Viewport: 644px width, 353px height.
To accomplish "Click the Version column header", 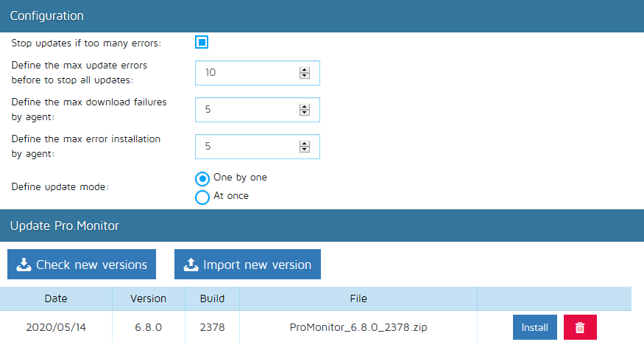I will click(x=148, y=298).
